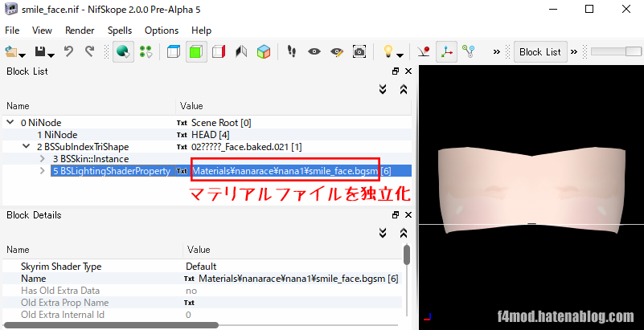Viewport: 644px width, 330px height.
Task: Click the Name column header in Block Details
Action: click(92, 250)
